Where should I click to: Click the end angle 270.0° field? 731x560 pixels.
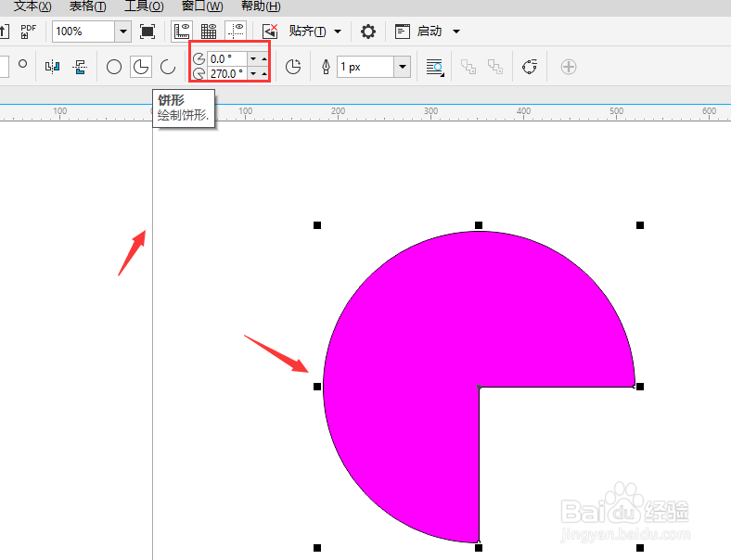(x=227, y=73)
